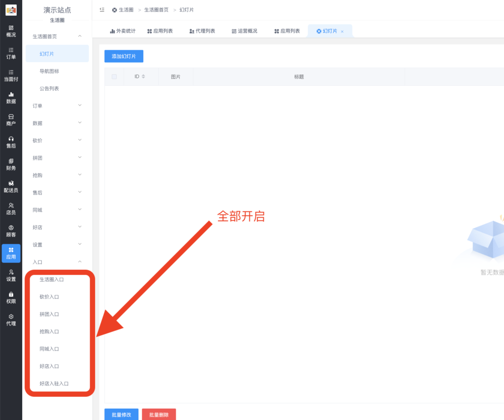504x420 pixels.
Task: Click the 批量删除 delete button
Action: (x=159, y=414)
